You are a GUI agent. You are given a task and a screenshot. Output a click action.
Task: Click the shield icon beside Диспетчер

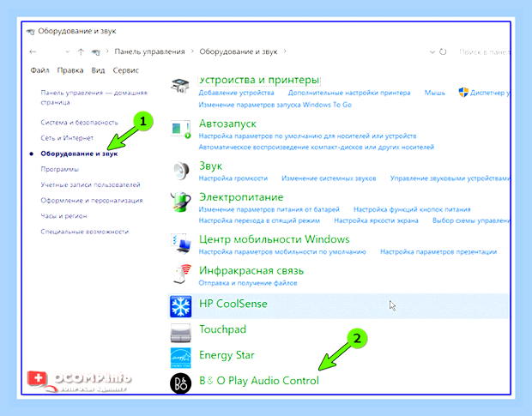point(463,93)
